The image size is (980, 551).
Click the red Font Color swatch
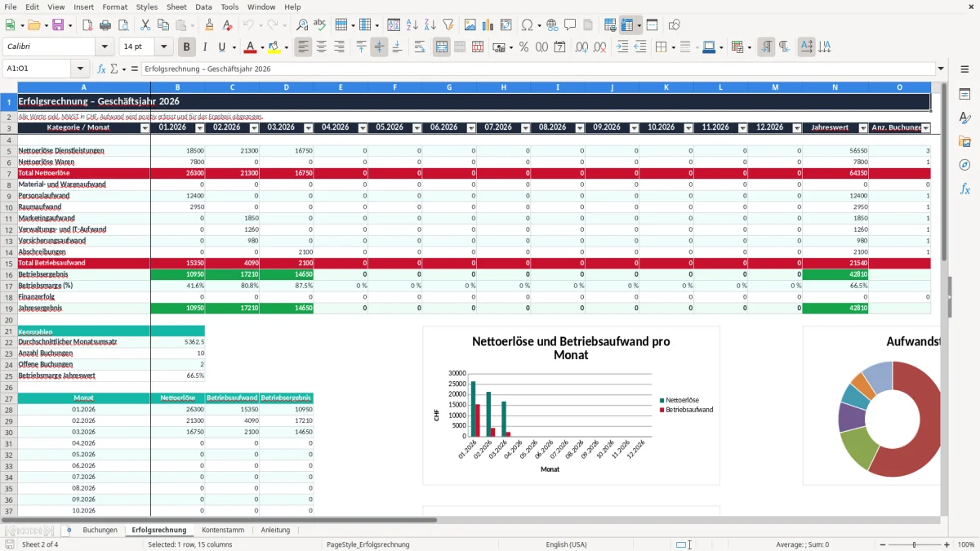point(250,47)
